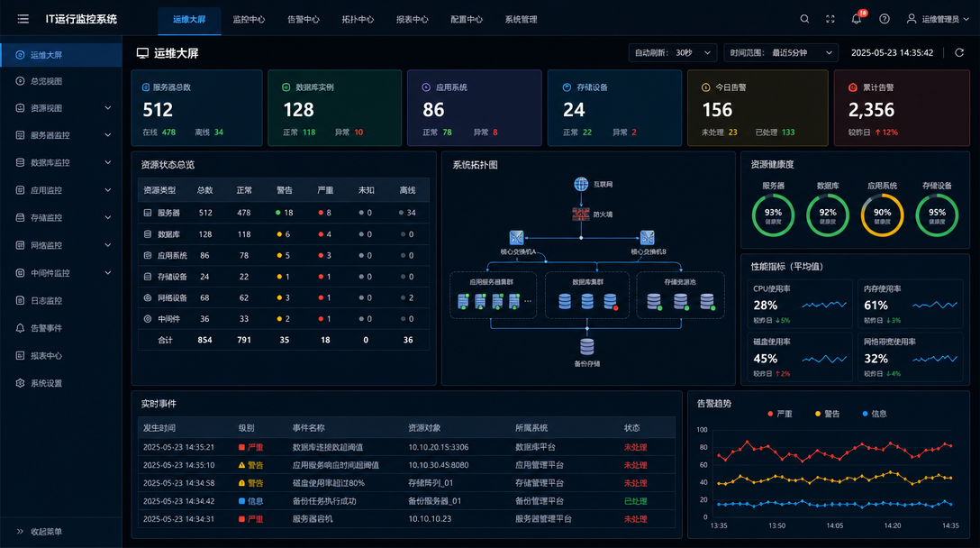Click the 存储监控 sidebar icon

[20, 218]
